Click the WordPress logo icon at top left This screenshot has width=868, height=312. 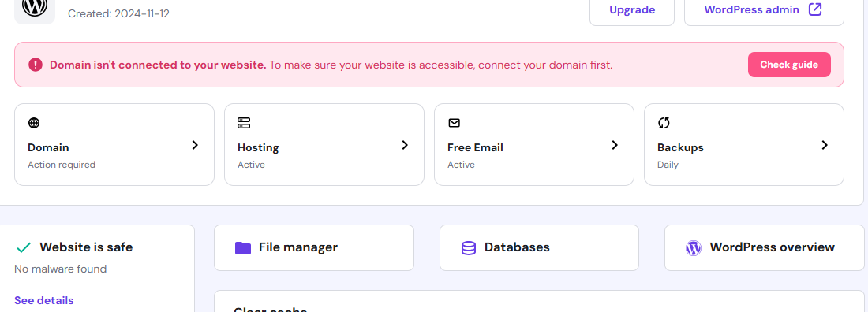pyautogui.click(x=34, y=6)
